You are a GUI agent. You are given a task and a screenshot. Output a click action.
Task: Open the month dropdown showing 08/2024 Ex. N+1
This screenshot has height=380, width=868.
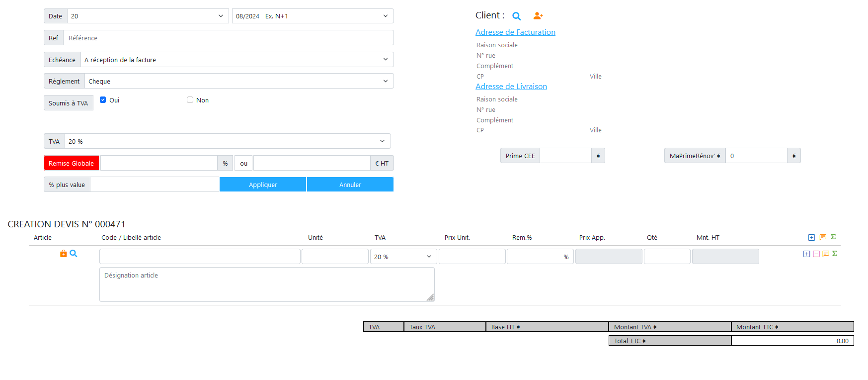tap(313, 16)
